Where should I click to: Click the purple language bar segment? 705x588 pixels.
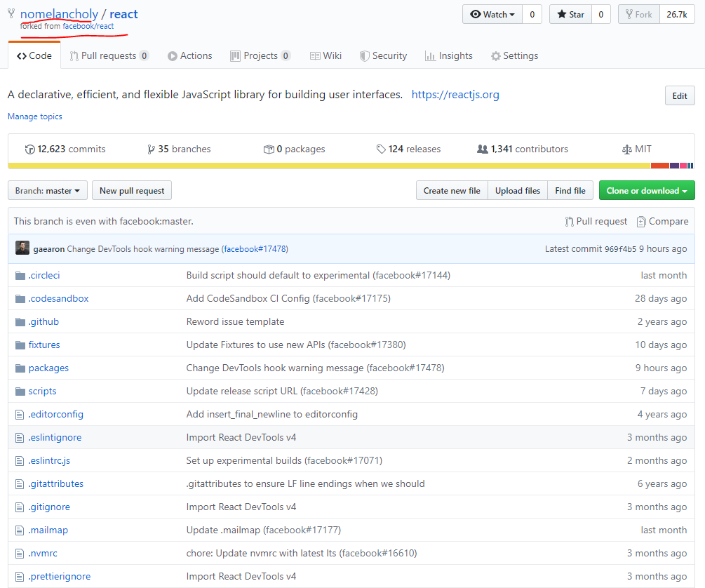coord(674,166)
